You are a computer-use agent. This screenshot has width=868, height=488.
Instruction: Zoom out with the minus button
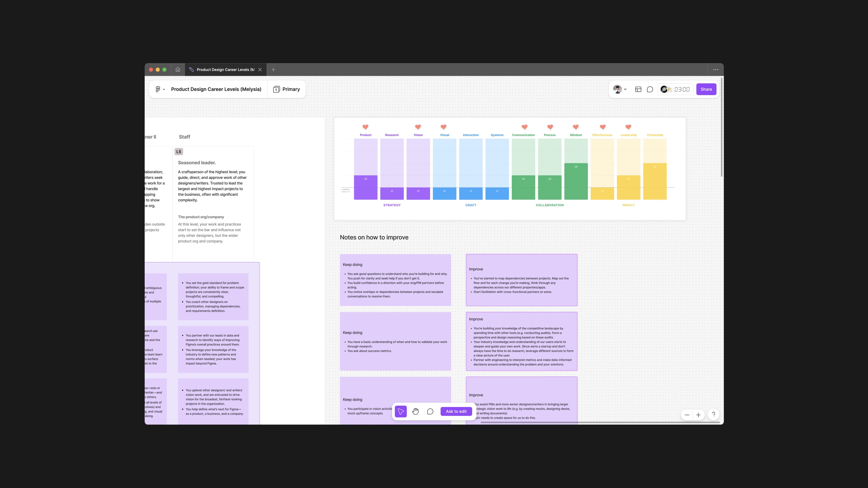(x=687, y=415)
